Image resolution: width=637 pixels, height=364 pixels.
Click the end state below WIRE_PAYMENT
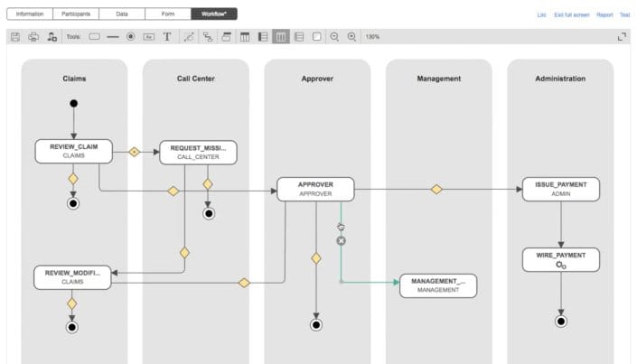pos(561,322)
